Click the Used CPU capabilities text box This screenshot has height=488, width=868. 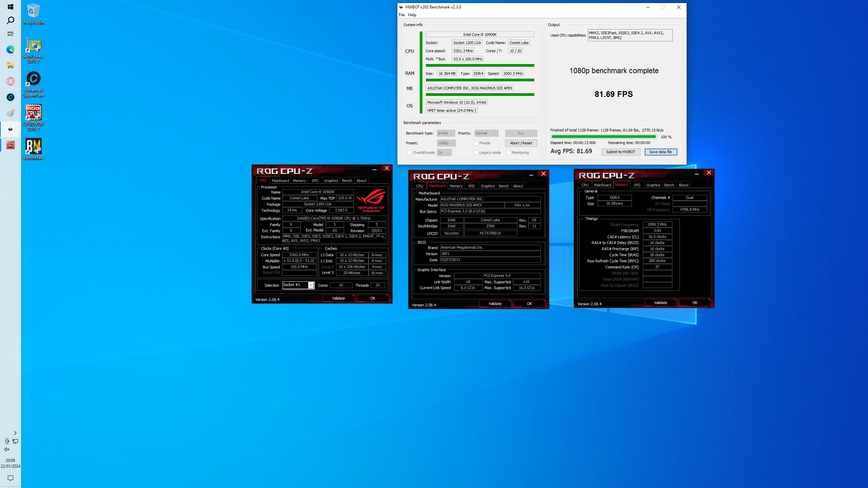point(630,35)
